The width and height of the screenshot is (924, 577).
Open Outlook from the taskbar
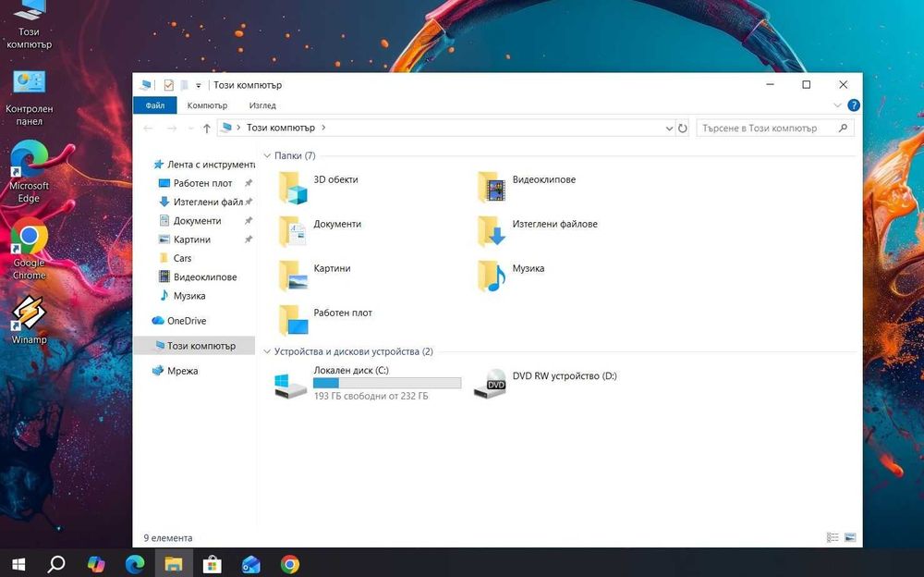click(x=251, y=564)
